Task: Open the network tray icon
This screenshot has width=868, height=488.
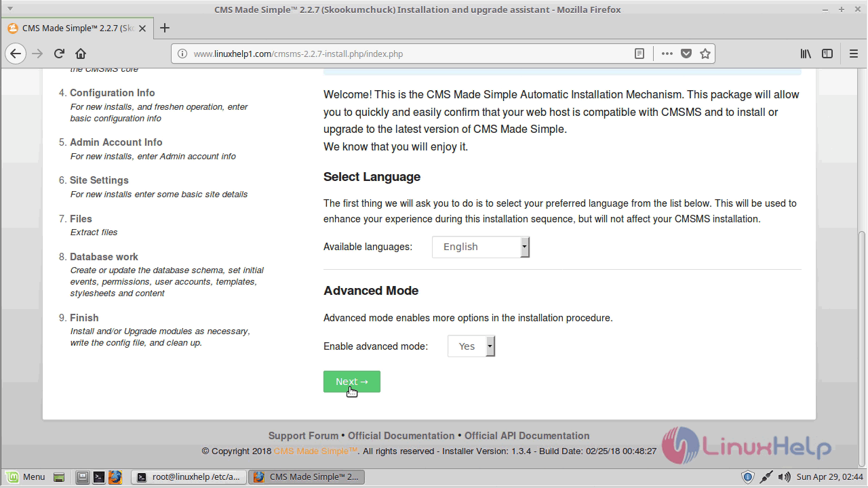Action: pos(766,477)
